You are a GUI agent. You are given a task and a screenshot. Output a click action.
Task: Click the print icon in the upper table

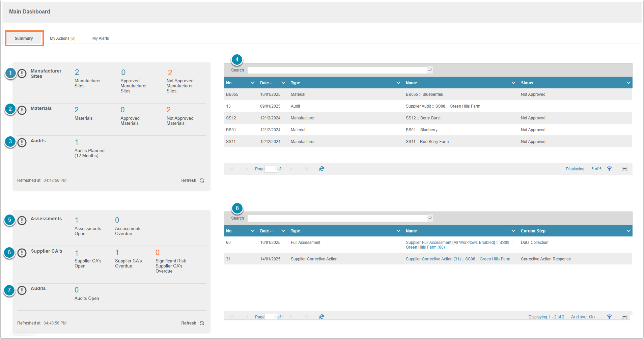[x=624, y=169]
